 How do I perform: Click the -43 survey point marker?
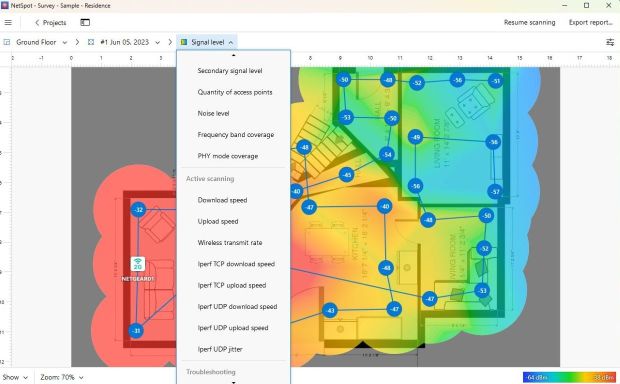pos(330,310)
